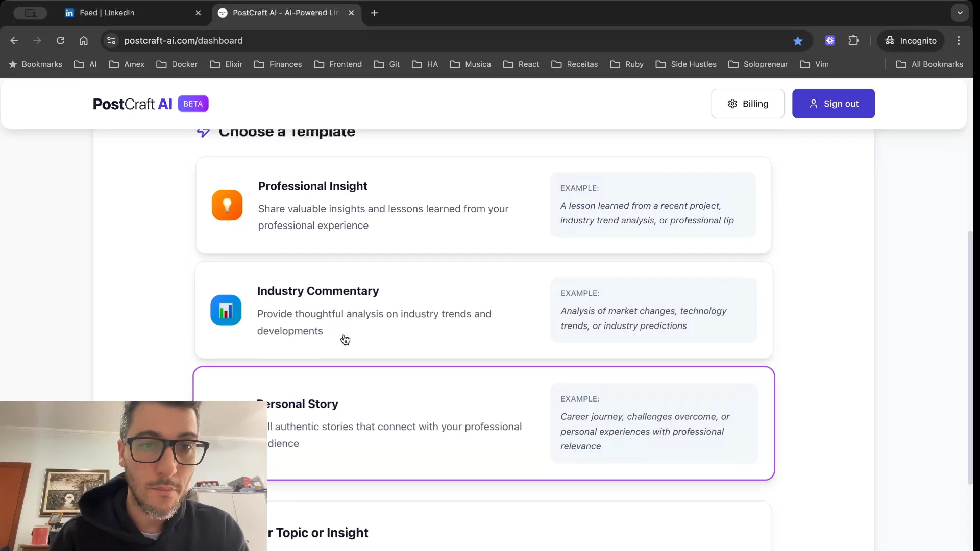980x551 pixels.
Task: Select the Industry Commentary template card
Action: [388, 310]
